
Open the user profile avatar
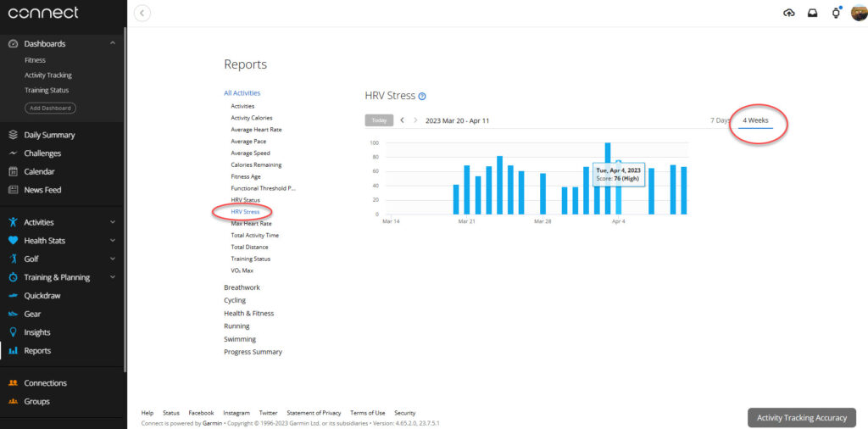pyautogui.click(x=860, y=12)
